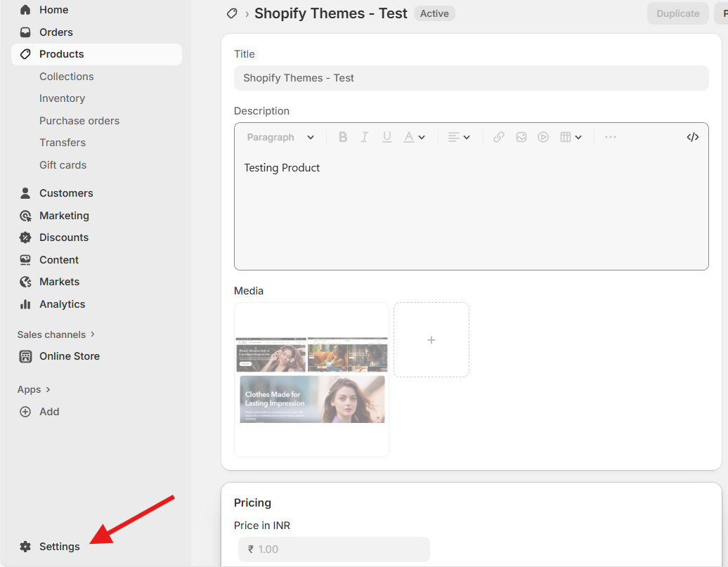Click the Customers person icon

click(x=25, y=193)
